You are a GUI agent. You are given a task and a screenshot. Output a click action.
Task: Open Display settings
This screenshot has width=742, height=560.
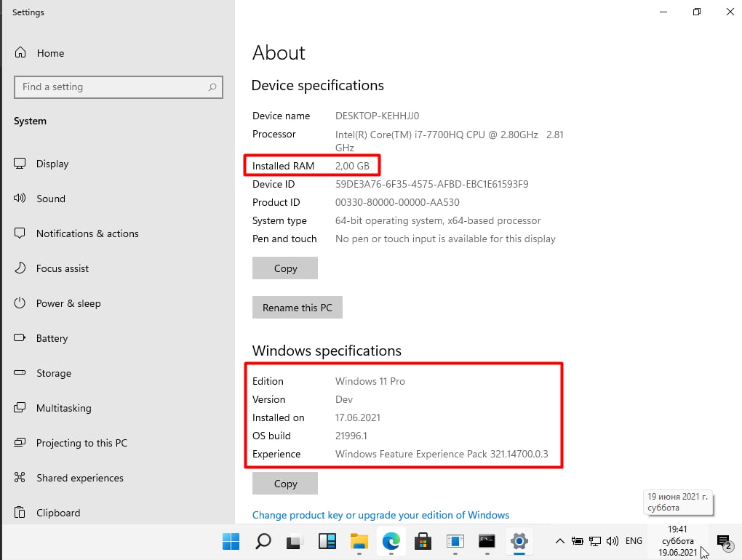point(41,164)
